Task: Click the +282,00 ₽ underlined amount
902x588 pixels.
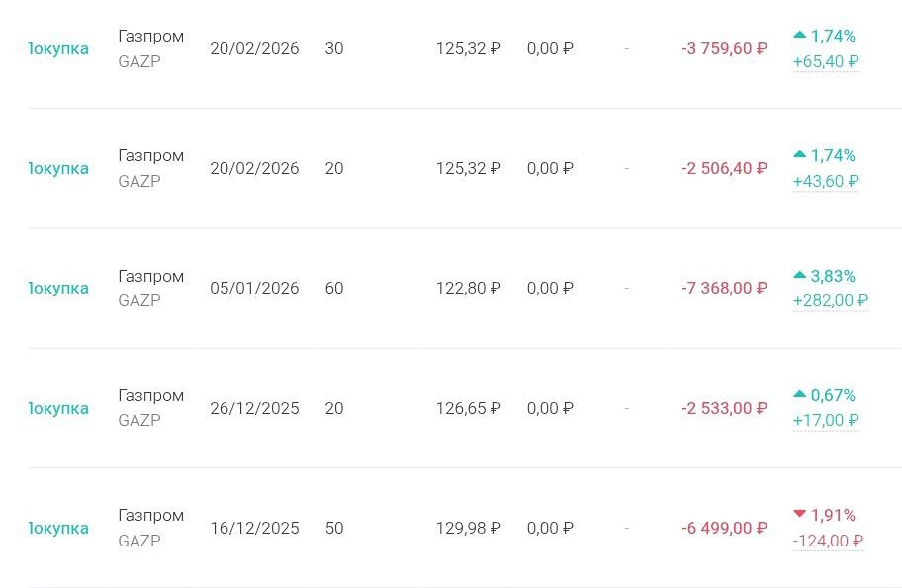Action: click(x=831, y=301)
